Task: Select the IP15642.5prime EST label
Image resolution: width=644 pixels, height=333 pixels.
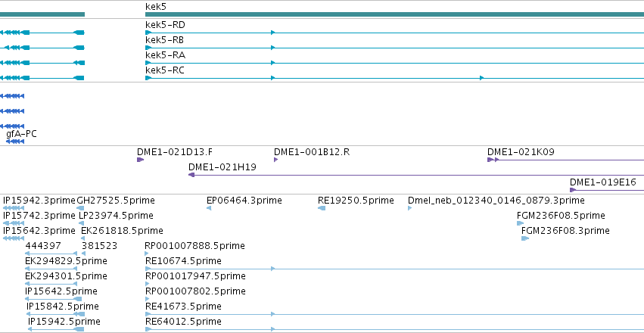Action: (61, 291)
